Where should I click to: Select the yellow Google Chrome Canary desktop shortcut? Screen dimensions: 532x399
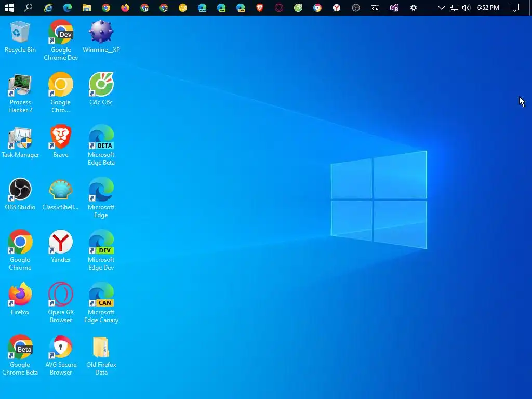coord(61,93)
